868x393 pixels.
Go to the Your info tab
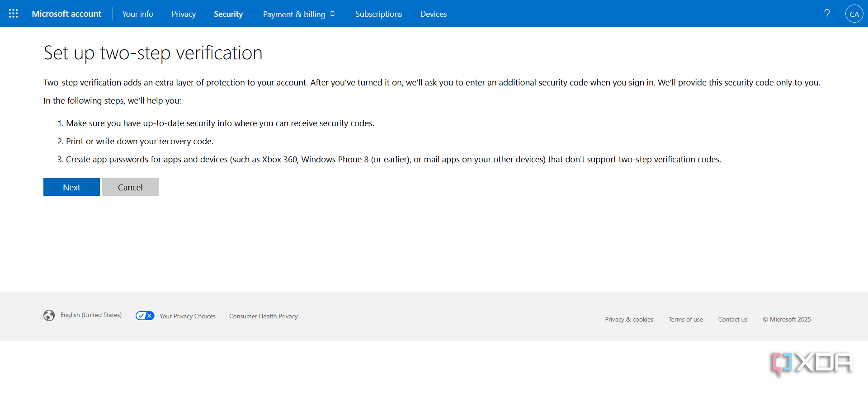pyautogui.click(x=138, y=14)
